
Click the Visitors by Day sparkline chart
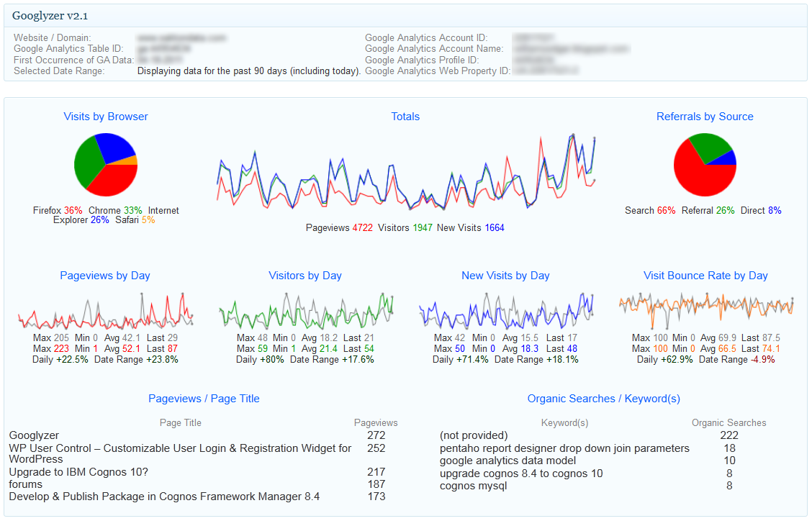(305, 312)
